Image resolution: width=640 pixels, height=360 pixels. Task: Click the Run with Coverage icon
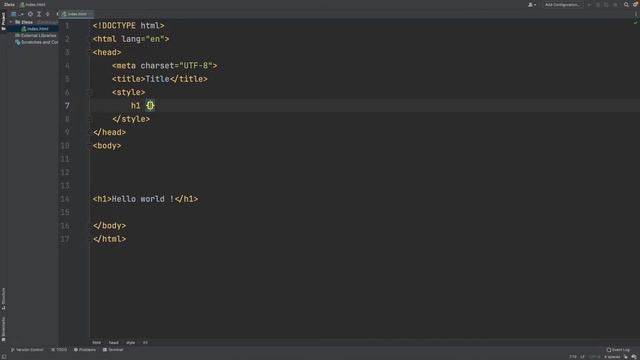(607, 4)
